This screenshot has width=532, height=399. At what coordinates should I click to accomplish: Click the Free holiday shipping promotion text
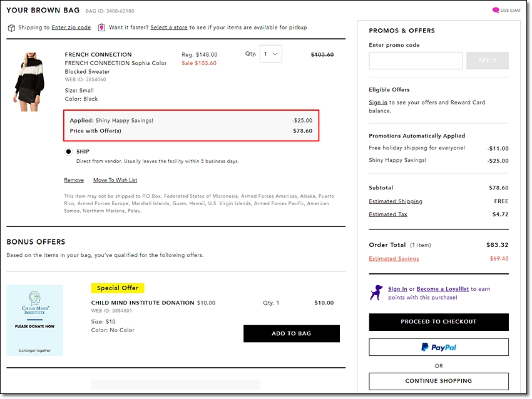[417, 148]
